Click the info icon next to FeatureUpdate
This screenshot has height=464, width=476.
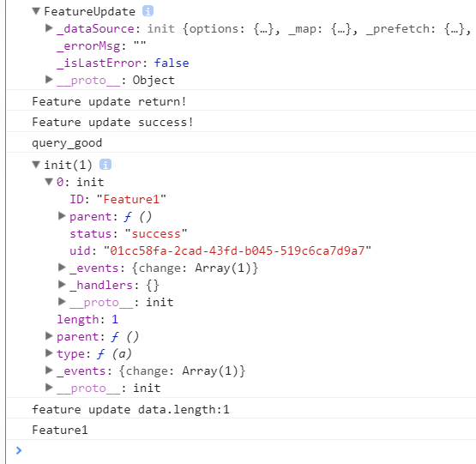coord(148,11)
